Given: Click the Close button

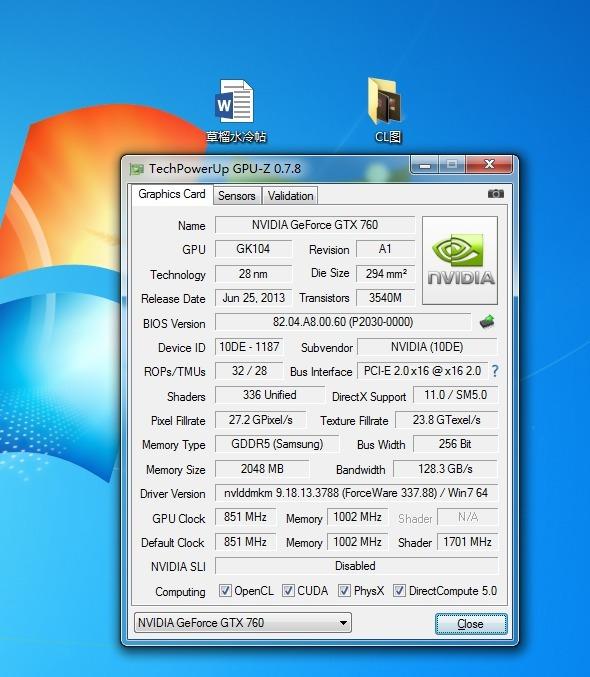Looking at the screenshot, I should click(471, 624).
